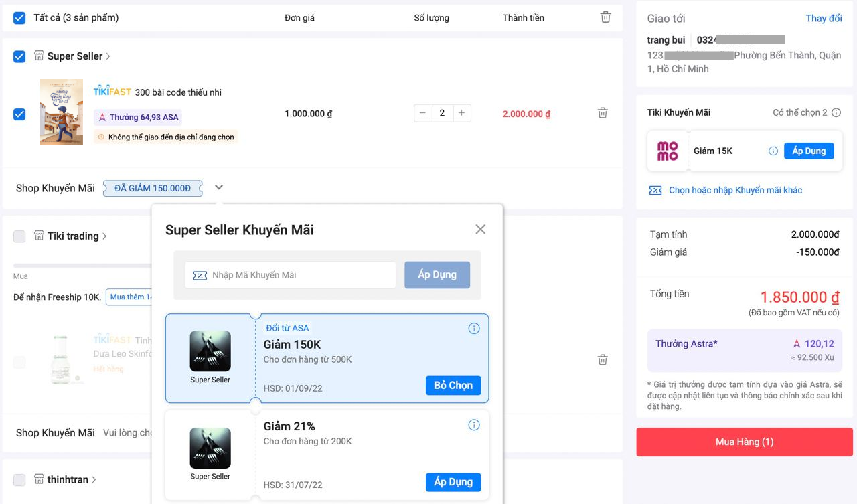The width and height of the screenshot is (857, 504).
Task: Focus the Nhập Mã Khuyến Mãi input field
Action: point(291,275)
